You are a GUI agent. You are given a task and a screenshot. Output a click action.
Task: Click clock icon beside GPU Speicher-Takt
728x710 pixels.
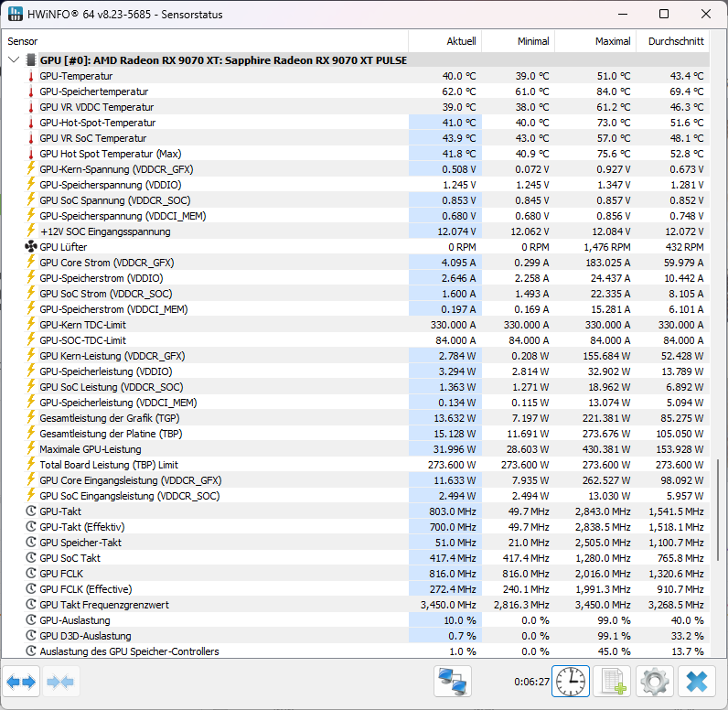[31, 543]
